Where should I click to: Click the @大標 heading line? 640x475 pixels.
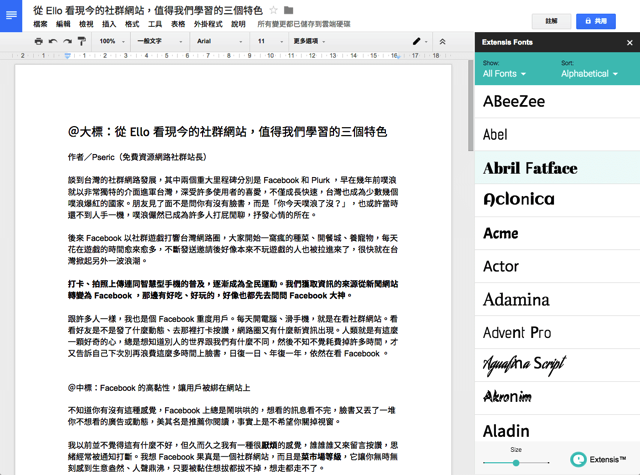[x=227, y=132]
